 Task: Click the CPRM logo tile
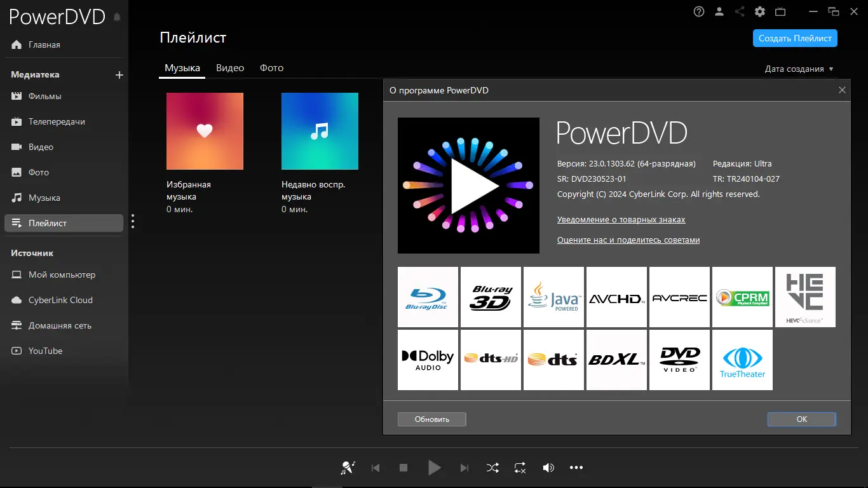(742, 297)
